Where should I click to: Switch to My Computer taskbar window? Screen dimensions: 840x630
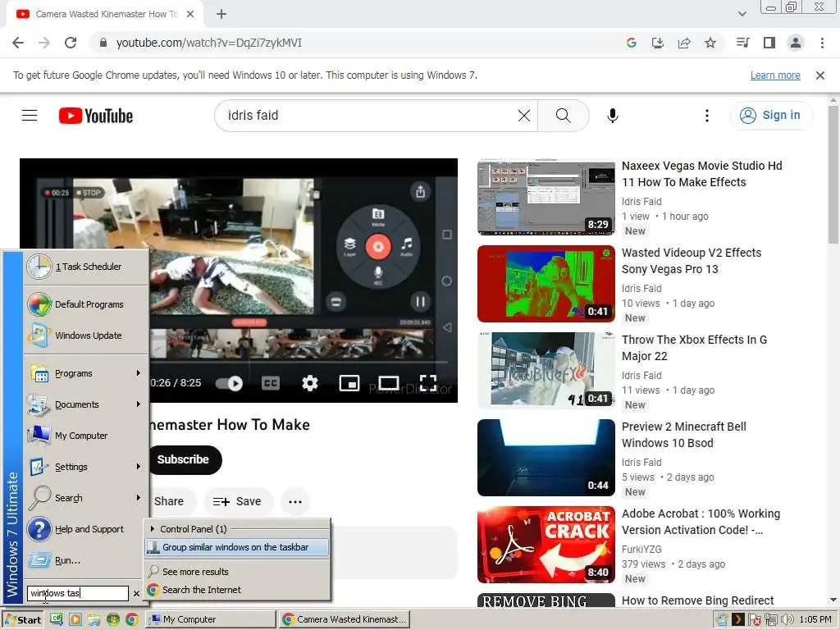point(210,619)
